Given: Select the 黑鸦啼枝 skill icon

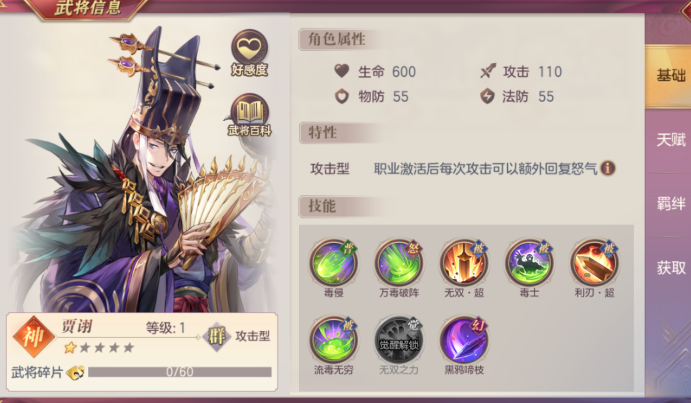Looking at the screenshot, I should [x=464, y=340].
